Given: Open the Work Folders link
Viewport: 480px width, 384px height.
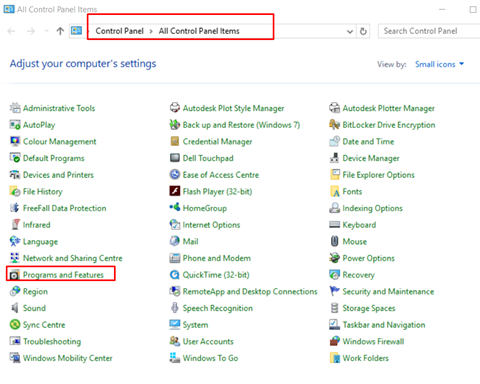Looking at the screenshot, I should (x=366, y=358).
